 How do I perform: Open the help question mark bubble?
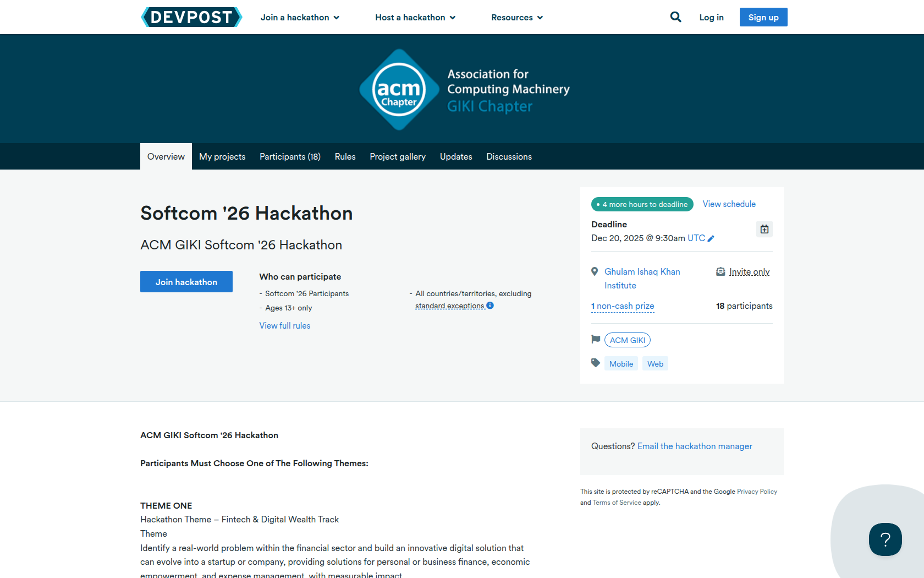[x=885, y=539]
